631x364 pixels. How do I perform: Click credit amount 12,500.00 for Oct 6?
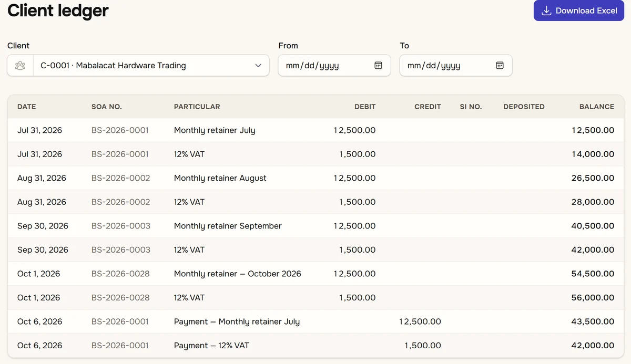point(420,321)
